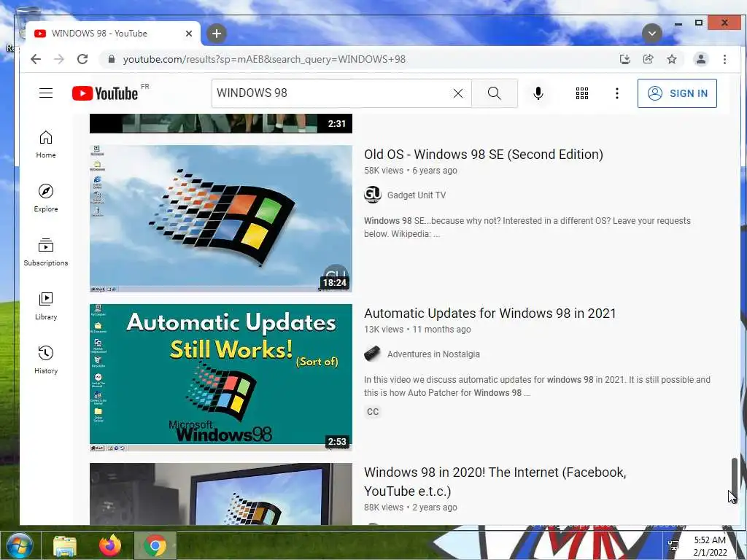The image size is (747, 560).
Task: Open Explore in the YouTube sidebar
Action: (x=46, y=198)
